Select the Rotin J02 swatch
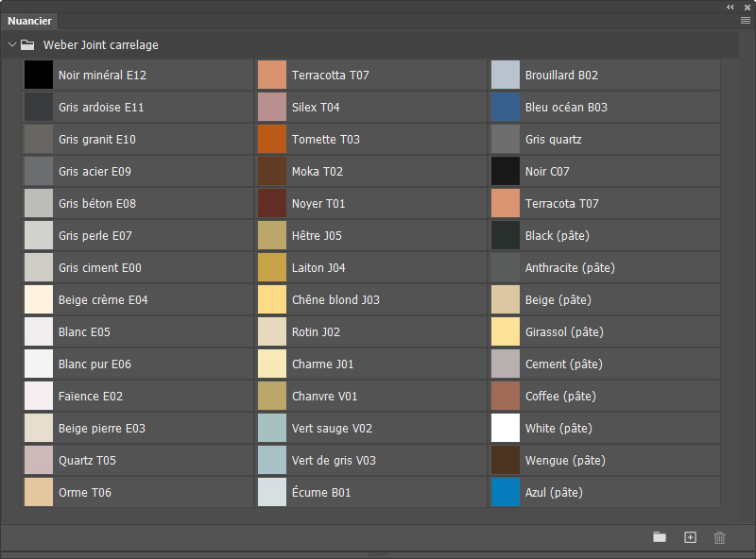 click(x=272, y=331)
